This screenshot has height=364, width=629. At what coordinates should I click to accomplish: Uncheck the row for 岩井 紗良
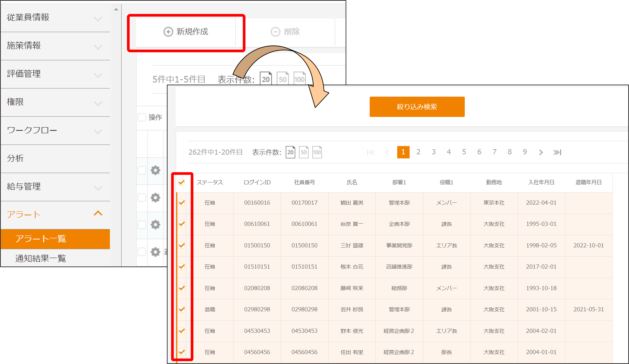[182, 309]
